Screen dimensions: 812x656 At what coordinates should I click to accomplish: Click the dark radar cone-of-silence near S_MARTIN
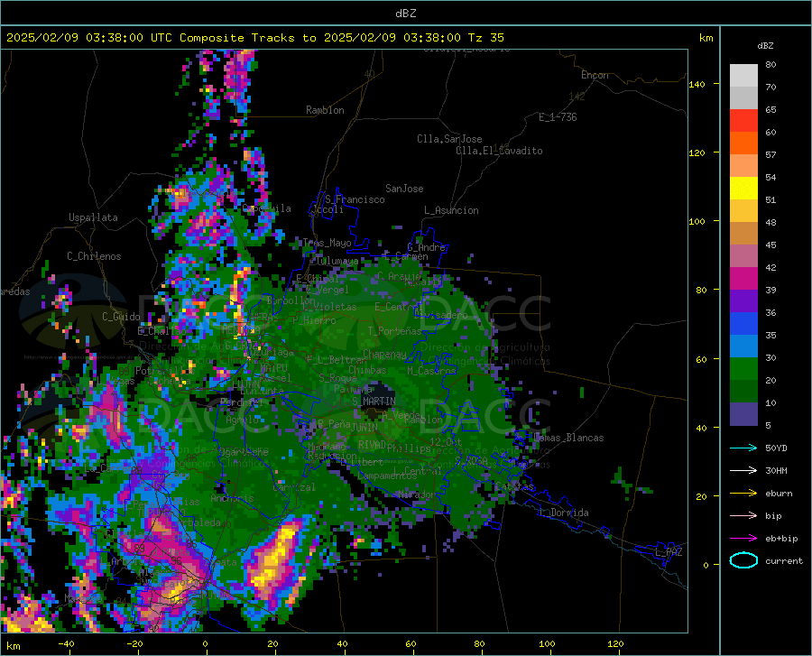[x=376, y=399]
